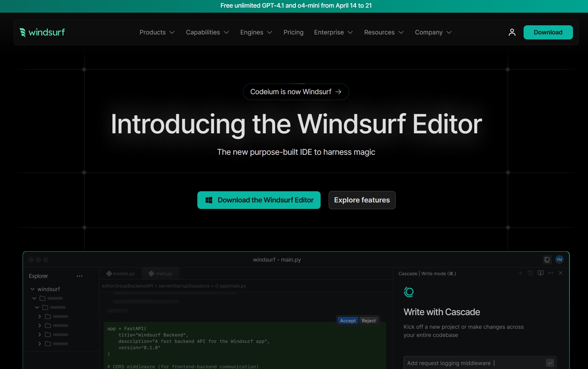
Task: Accept the suggested code change
Action: (348, 321)
